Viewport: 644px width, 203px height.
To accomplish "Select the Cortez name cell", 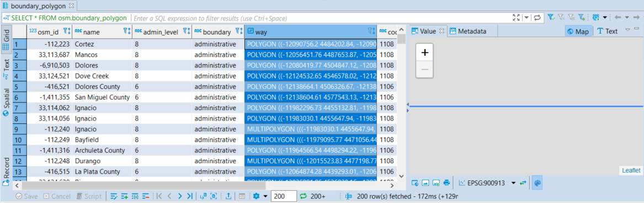I will click(102, 44).
